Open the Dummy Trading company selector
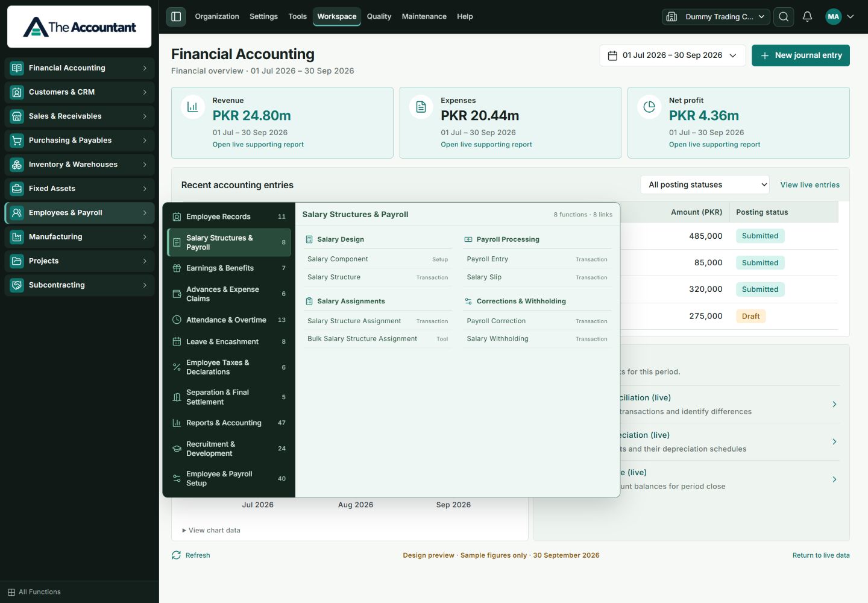Screen dimensions: 868x603 point(715,17)
